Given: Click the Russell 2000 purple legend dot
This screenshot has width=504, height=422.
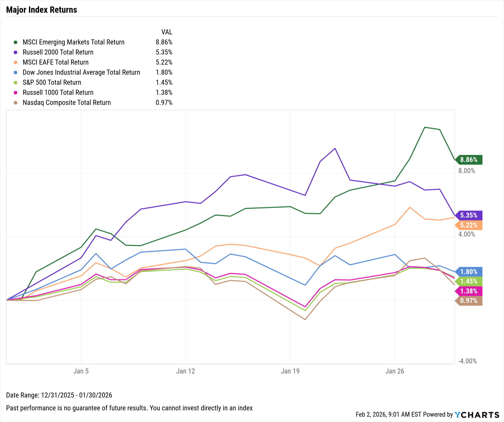Looking at the screenshot, I should point(16,52).
